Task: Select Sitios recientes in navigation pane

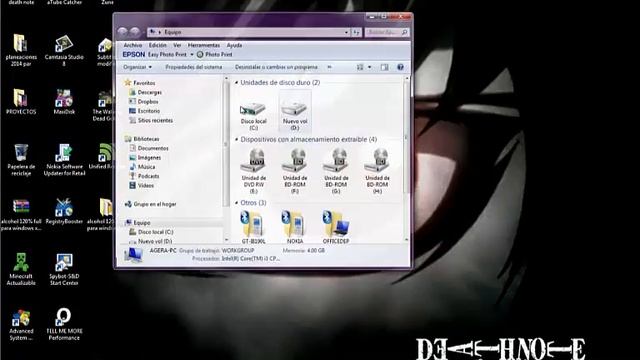Action: [x=151, y=120]
